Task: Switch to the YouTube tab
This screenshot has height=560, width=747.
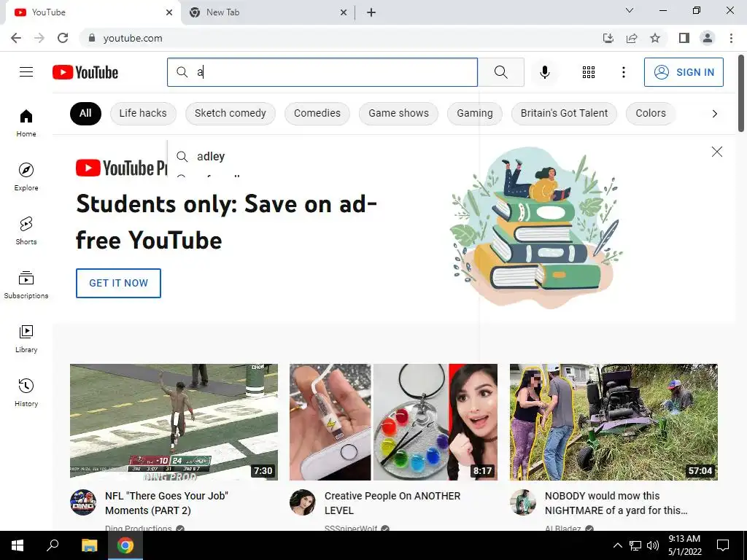Action: pyautogui.click(x=93, y=12)
